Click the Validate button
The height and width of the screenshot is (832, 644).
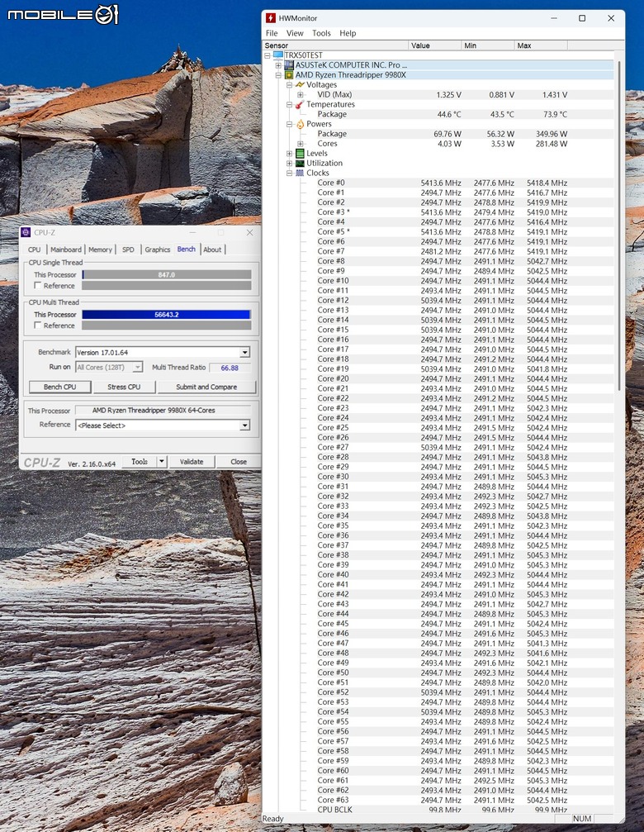point(192,462)
